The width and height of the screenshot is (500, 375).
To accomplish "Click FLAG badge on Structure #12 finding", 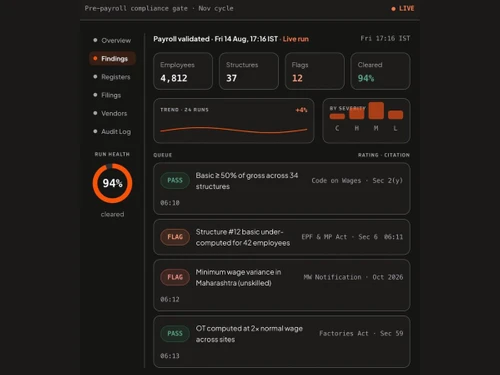I will click(175, 237).
